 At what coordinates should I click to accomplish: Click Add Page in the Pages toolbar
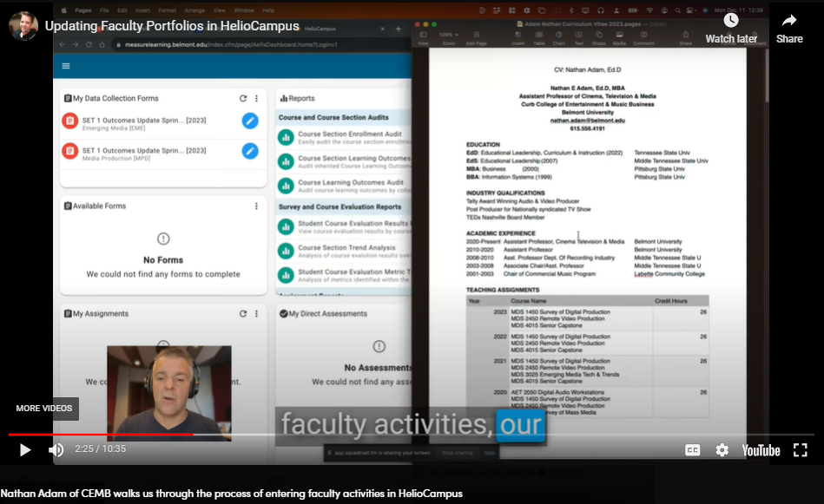pyautogui.click(x=477, y=38)
